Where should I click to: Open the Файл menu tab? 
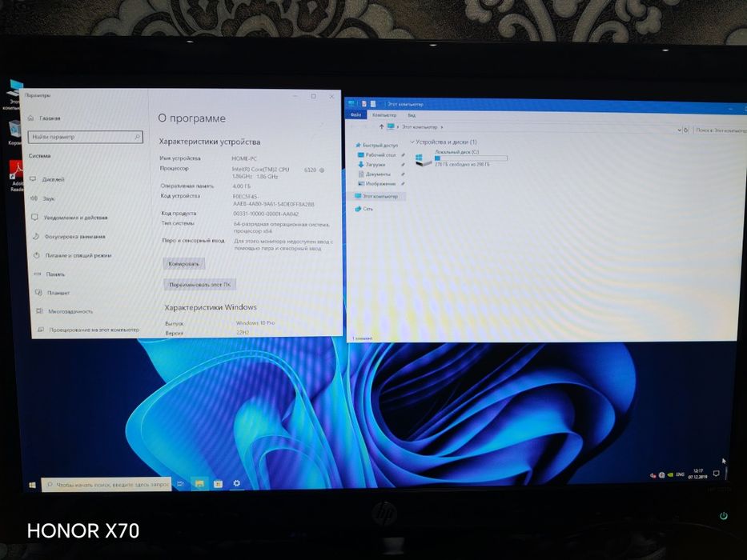[355, 114]
